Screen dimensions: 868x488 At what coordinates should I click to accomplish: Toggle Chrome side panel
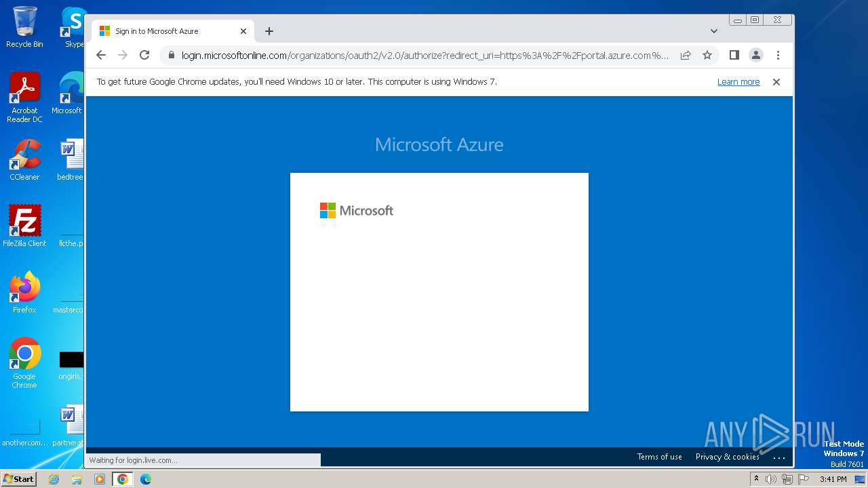coord(734,55)
